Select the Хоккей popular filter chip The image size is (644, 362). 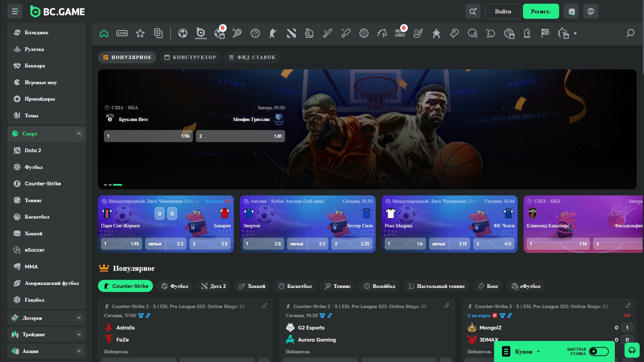pyautogui.click(x=252, y=286)
